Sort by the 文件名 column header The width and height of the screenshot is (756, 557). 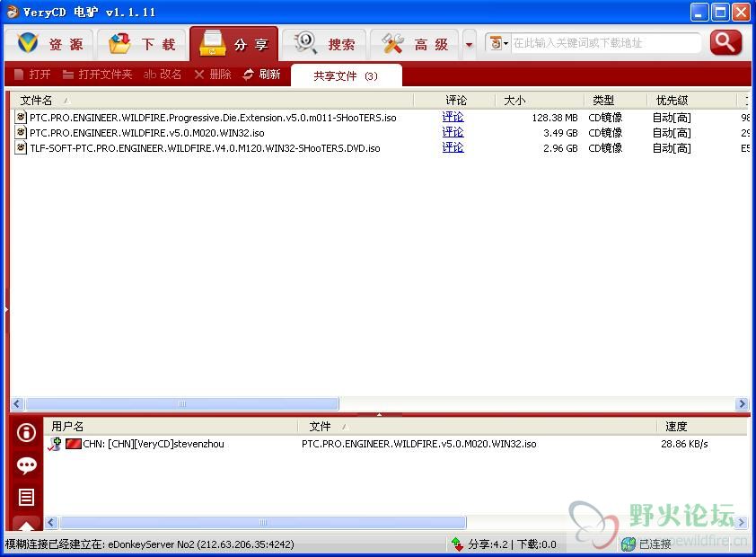pyautogui.click(x=211, y=101)
